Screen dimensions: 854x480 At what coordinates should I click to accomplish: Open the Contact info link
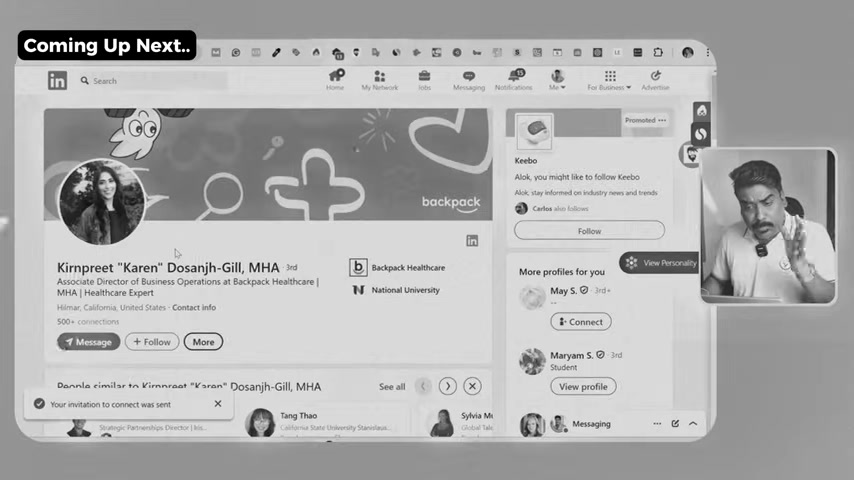click(x=194, y=307)
